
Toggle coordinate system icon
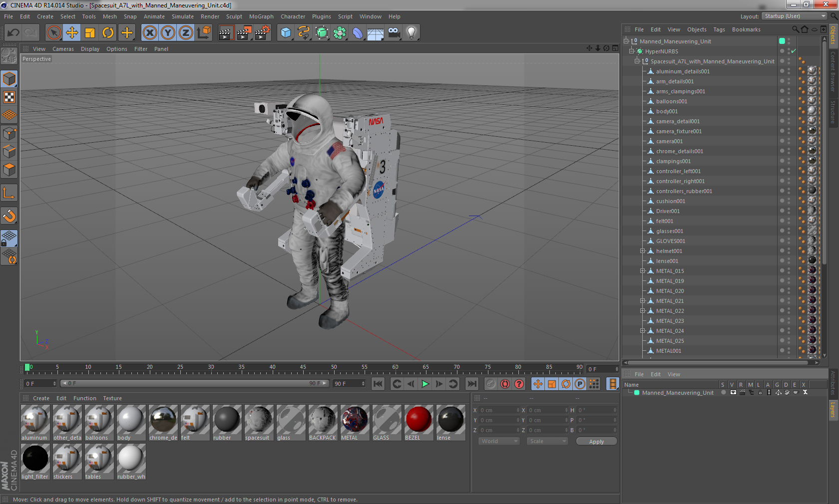204,33
